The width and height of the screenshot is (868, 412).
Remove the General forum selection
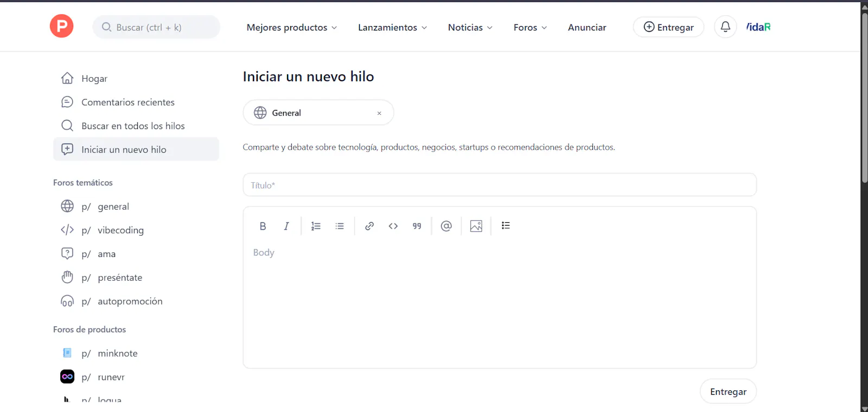[x=379, y=113]
